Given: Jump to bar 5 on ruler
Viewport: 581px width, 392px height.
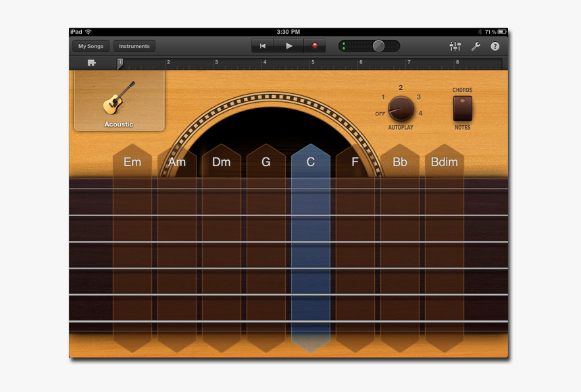Looking at the screenshot, I should coord(313,62).
